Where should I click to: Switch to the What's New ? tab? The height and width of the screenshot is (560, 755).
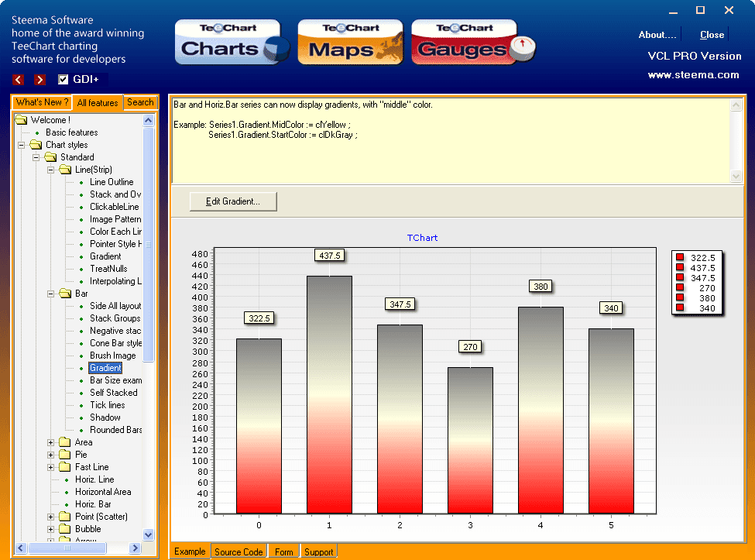pyautogui.click(x=42, y=102)
